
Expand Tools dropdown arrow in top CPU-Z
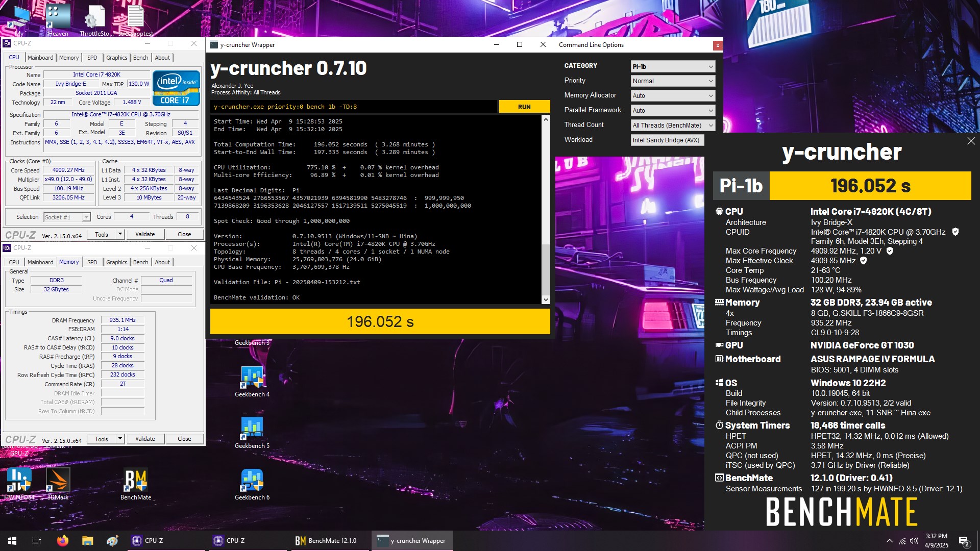click(x=120, y=234)
